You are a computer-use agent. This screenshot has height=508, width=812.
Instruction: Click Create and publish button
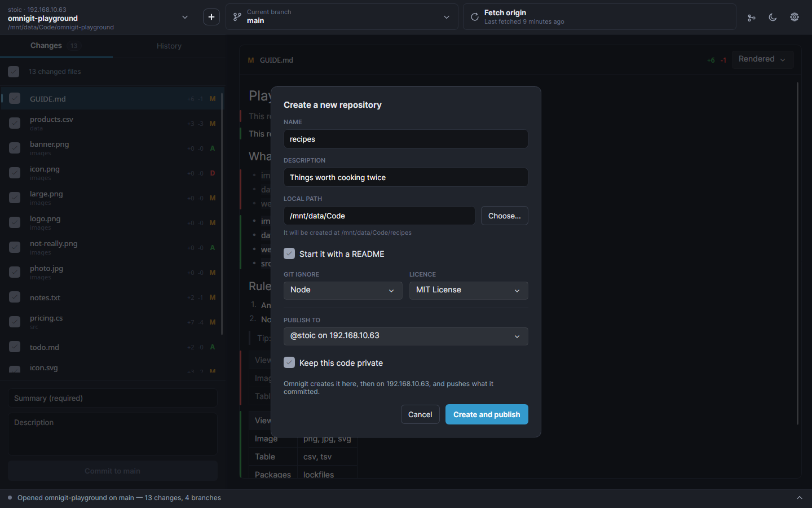[487, 414]
